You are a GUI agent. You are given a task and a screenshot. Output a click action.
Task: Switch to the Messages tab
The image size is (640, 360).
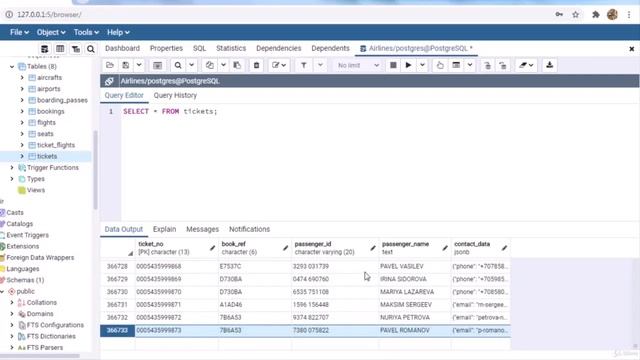202,229
